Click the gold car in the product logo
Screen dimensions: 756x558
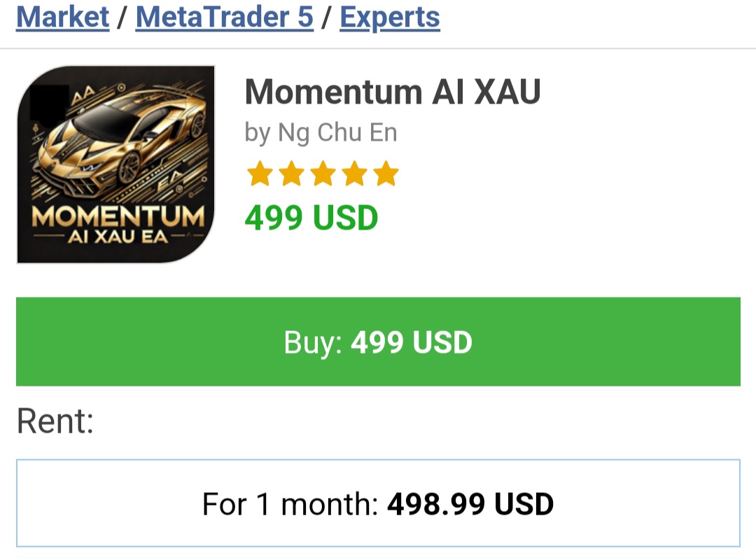[126, 140]
